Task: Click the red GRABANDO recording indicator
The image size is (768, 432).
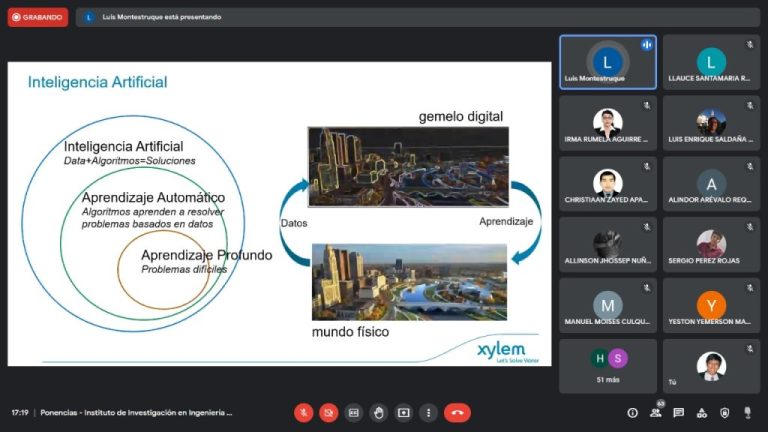Action: point(38,17)
